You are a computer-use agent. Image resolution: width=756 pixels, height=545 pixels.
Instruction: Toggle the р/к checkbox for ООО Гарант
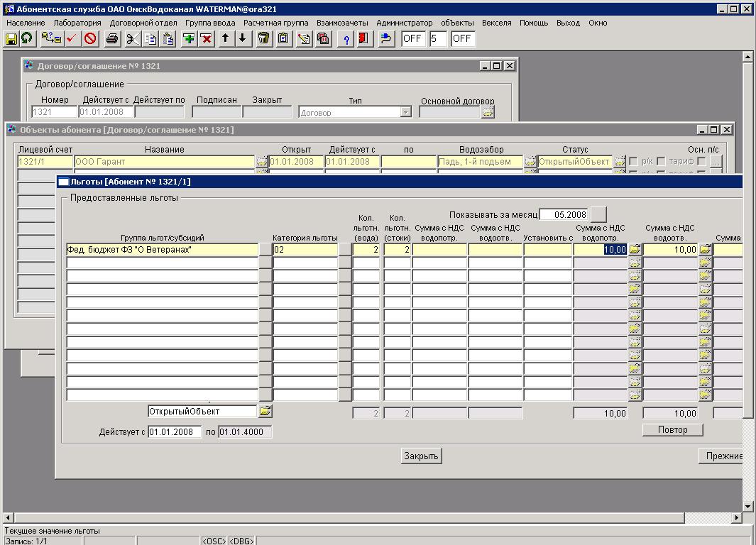click(634, 162)
